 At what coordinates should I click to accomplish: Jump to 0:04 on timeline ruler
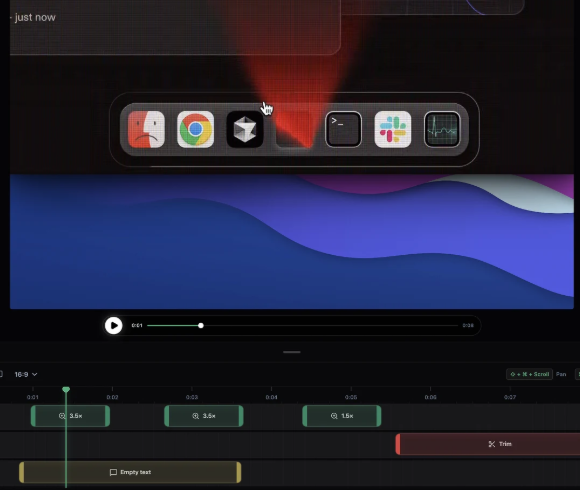[x=271, y=397]
